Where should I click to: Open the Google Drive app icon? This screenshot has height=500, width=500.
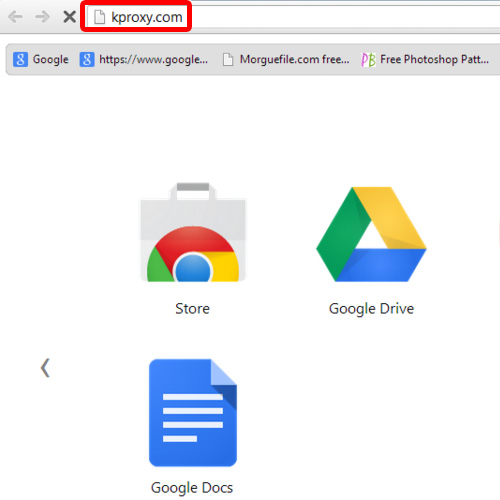tap(371, 234)
